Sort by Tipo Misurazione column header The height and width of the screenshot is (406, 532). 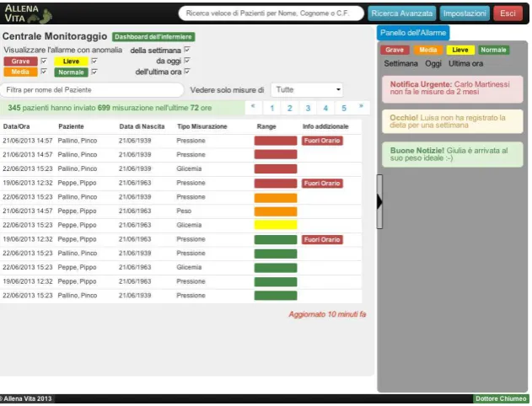pos(202,126)
